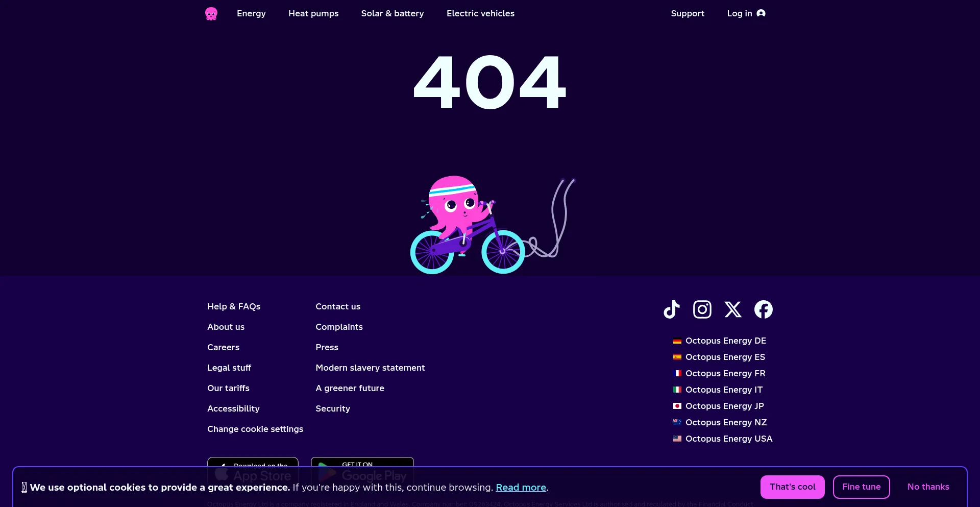Open the Contact us link
Viewport: 980px width, 507px height.
[338, 306]
